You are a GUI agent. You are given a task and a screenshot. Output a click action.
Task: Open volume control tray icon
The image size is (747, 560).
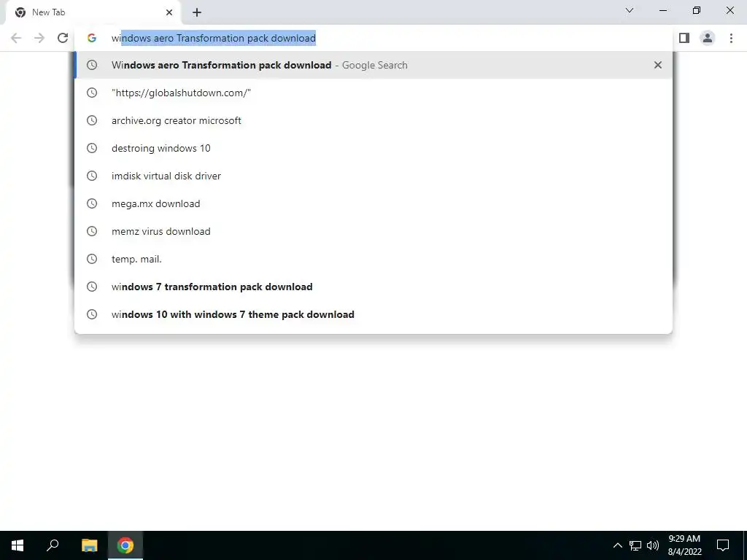click(x=653, y=545)
